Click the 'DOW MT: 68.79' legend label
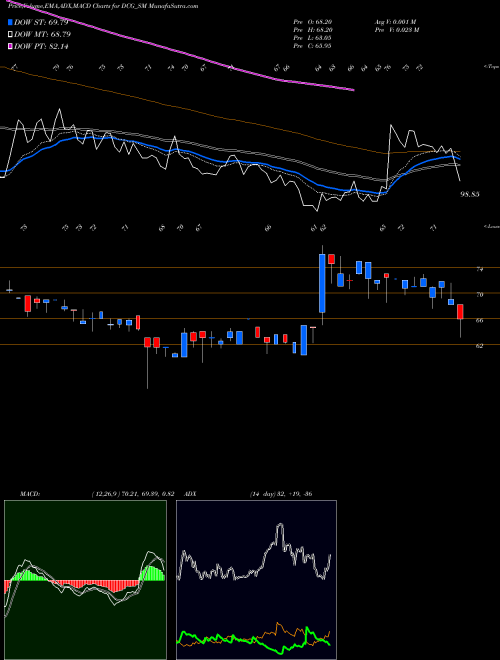Image resolution: width=500 pixels, height=660 pixels. pos(43,35)
